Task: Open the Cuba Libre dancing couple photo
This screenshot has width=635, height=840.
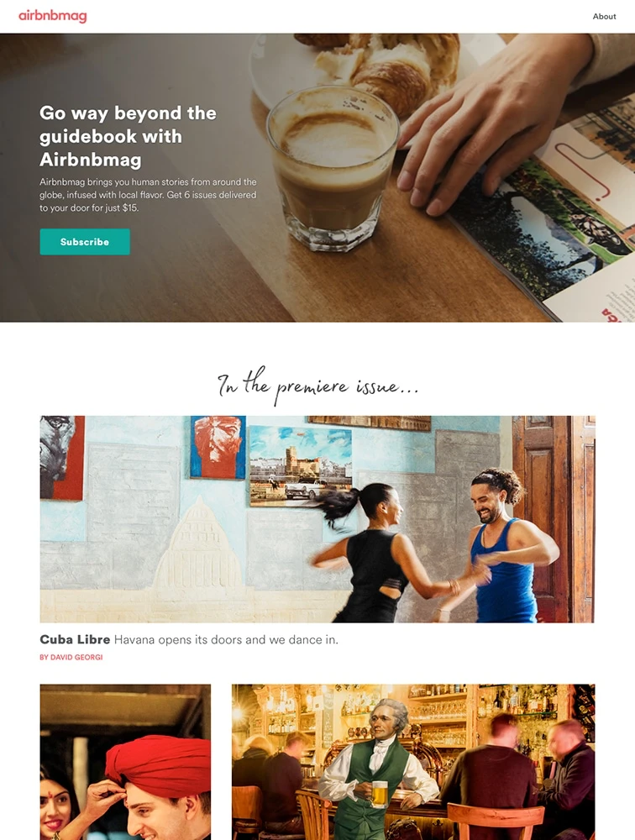Action: [317, 518]
